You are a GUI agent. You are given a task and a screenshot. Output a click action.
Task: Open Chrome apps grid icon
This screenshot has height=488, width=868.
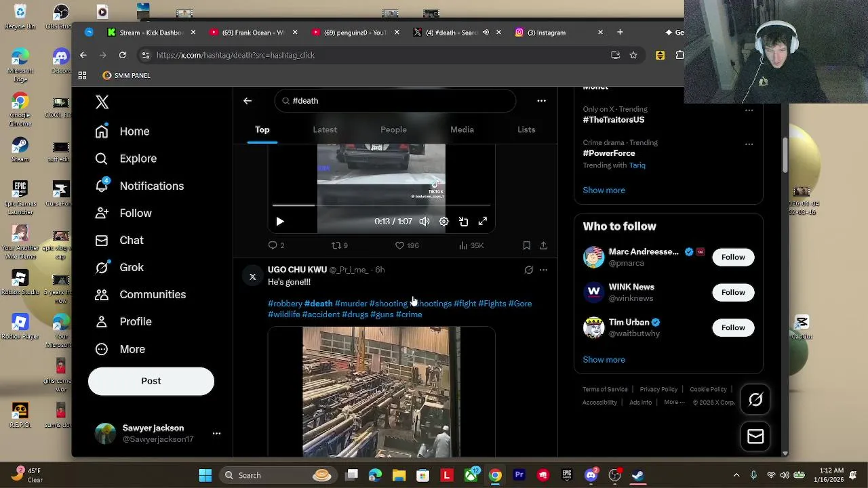click(x=82, y=76)
